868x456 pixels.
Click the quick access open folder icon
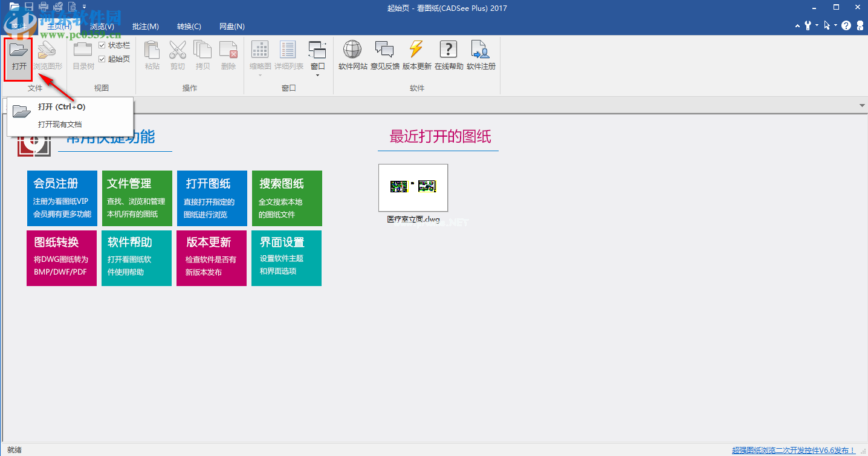click(x=15, y=7)
